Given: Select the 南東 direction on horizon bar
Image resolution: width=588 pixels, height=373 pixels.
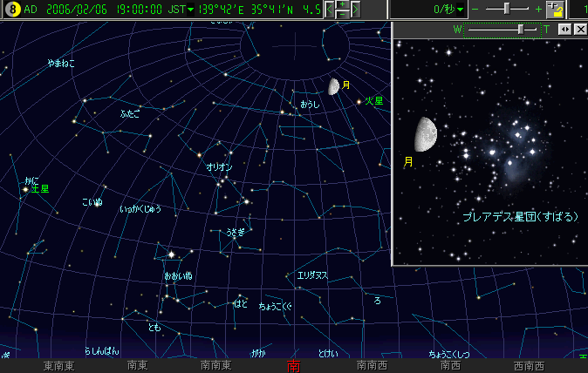Looking at the screenshot, I should (x=138, y=366).
